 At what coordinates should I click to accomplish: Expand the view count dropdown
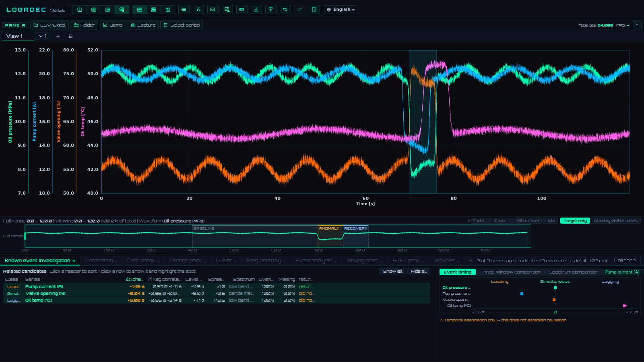point(43,36)
